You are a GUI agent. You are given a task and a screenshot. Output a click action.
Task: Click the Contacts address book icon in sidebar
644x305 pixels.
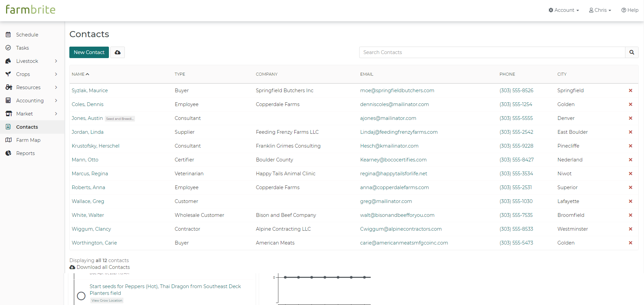click(8, 127)
